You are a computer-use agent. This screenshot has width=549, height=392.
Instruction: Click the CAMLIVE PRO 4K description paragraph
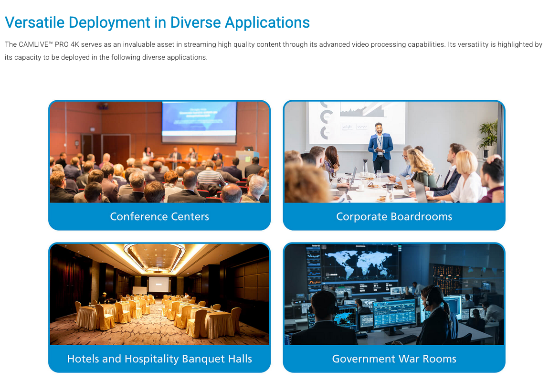[x=273, y=51]
